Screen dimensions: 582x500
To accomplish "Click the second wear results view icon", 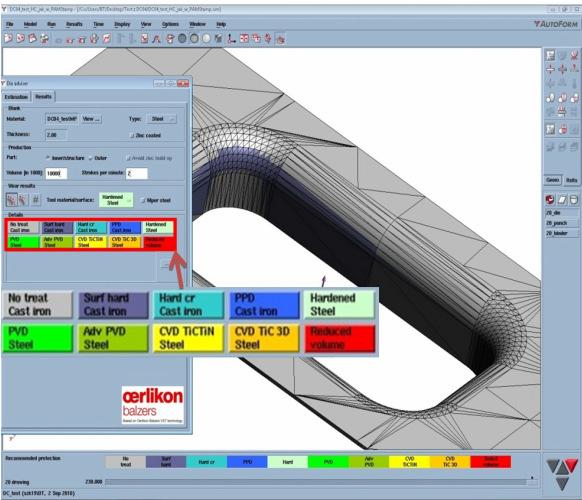I will (x=23, y=200).
